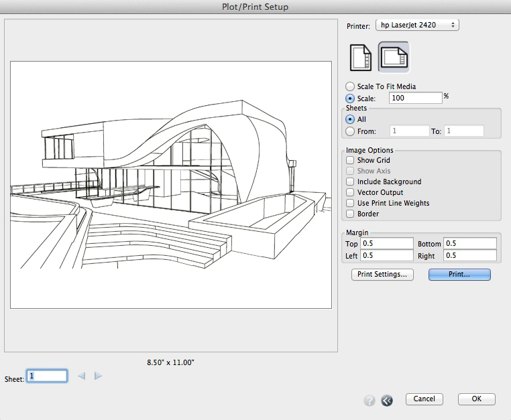511x420 pixels.
Task: Click the Print... button
Action: (x=459, y=274)
